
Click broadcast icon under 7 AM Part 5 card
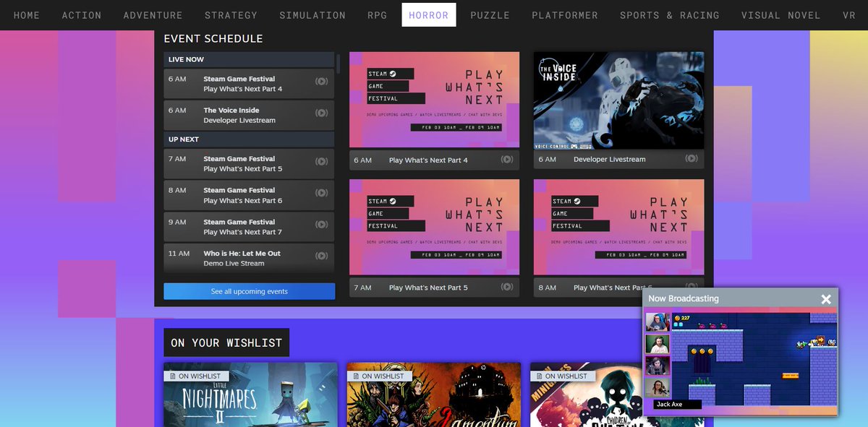pyautogui.click(x=507, y=287)
